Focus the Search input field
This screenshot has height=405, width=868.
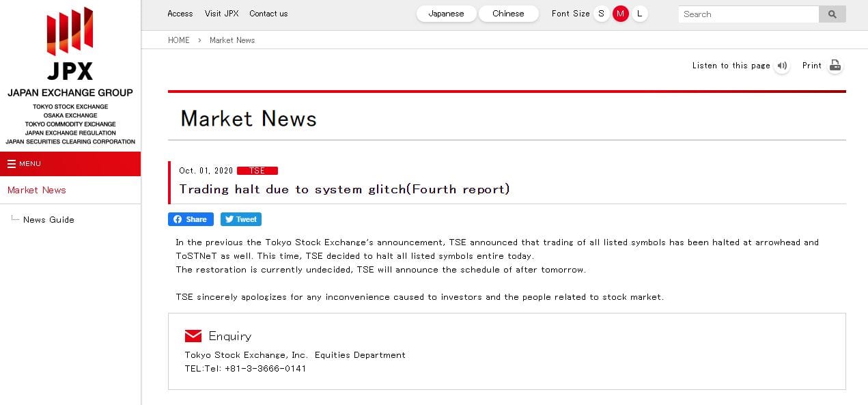pyautogui.click(x=748, y=14)
